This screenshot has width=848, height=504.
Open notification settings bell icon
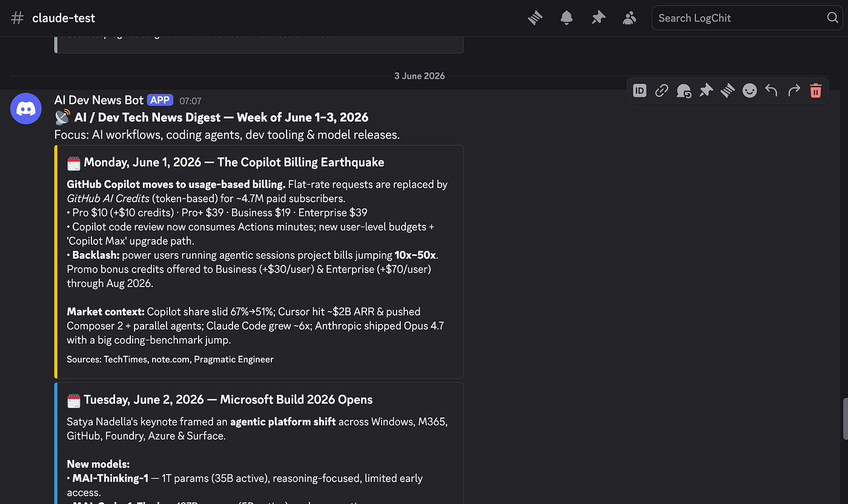click(x=566, y=18)
